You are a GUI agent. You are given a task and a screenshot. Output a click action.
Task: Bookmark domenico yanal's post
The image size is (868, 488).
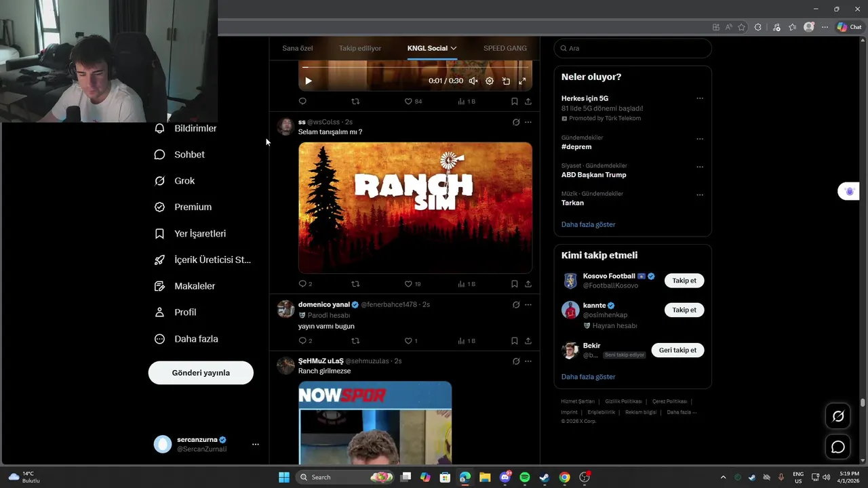515,341
